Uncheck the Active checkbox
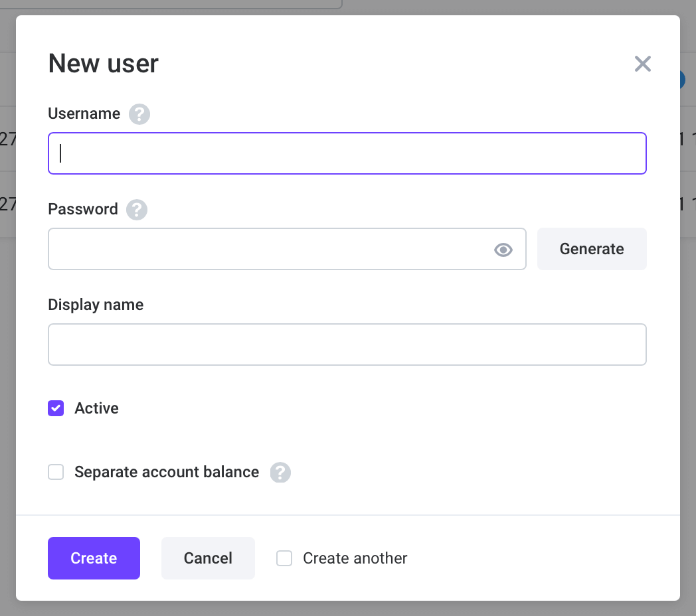The image size is (696, 616). coord(56,408)
